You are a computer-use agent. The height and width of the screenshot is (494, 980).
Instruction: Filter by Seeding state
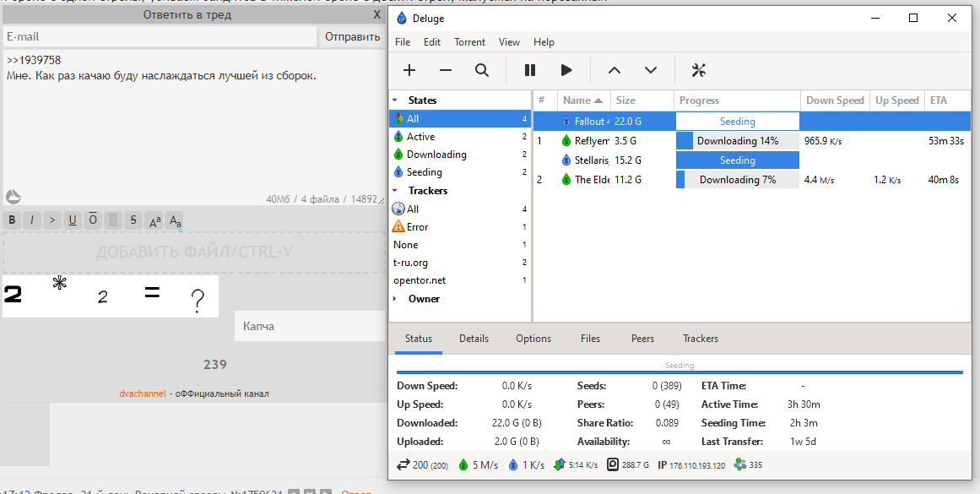pos(460,172)
